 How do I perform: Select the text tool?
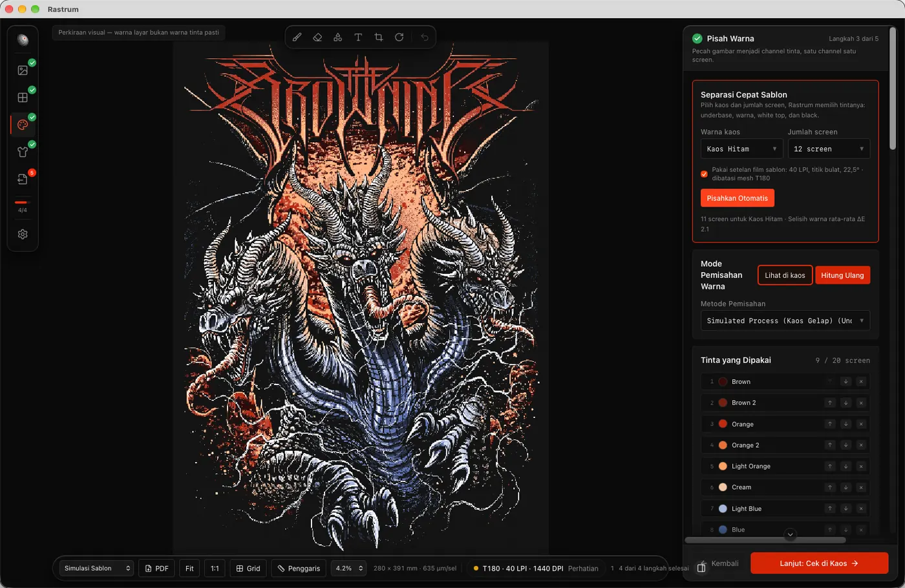click(358, 37)
